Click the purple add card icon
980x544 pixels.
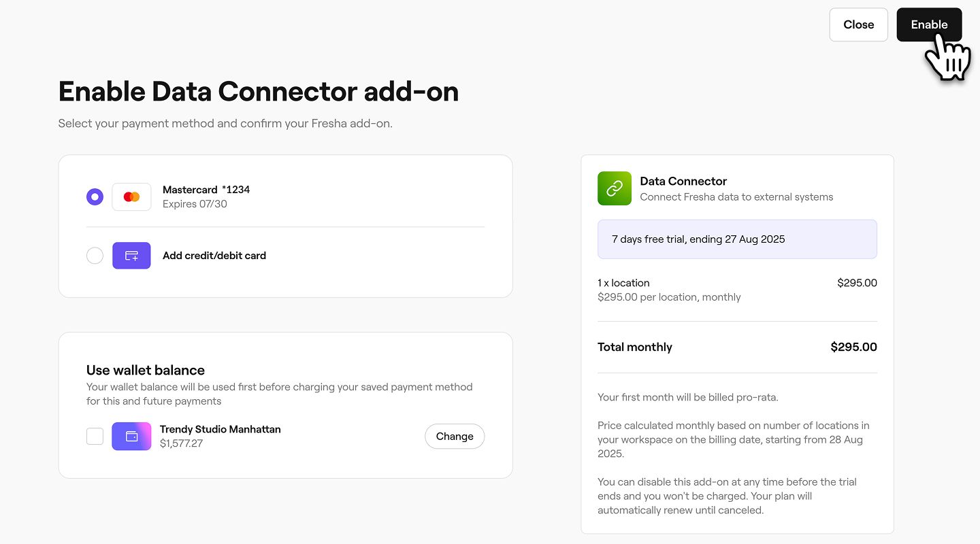[131, 256]
